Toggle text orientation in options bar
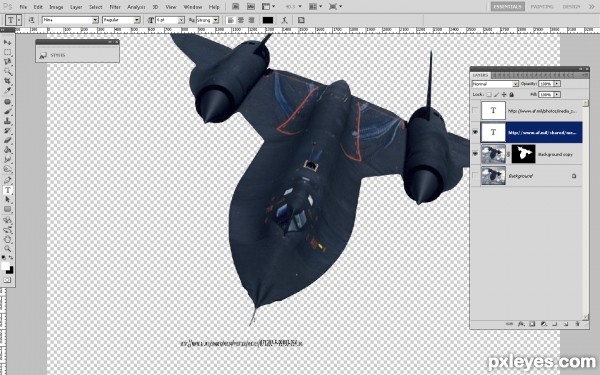The height and width of the screenshot is (375, 600). [31, 20]
